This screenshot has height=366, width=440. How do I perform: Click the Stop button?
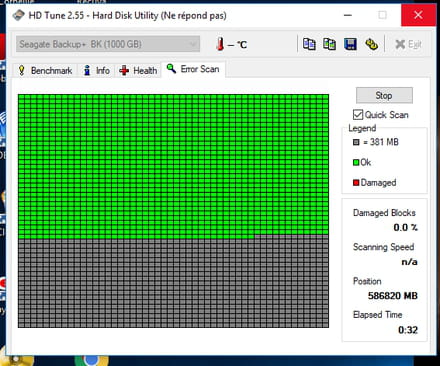point(384,95)
